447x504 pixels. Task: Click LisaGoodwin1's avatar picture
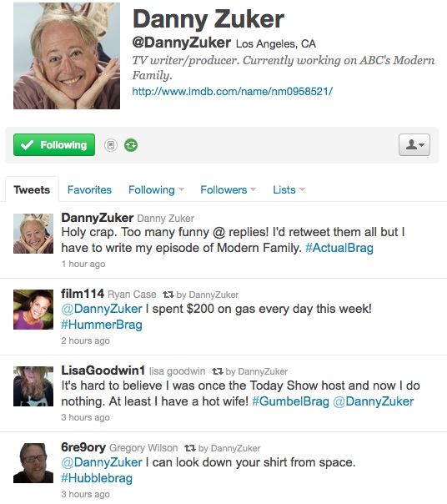(33, 386)
